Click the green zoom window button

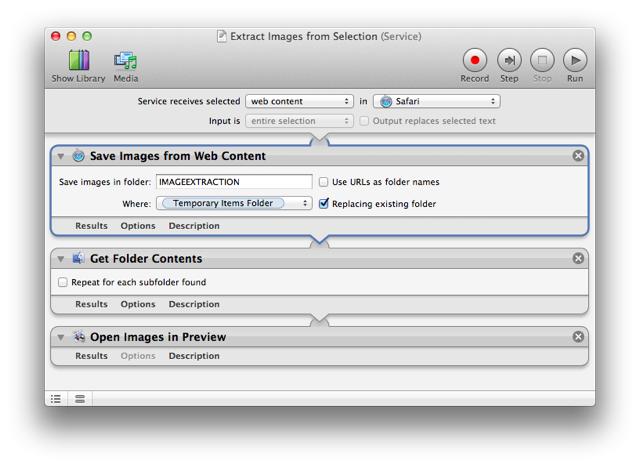click(87, 36)
